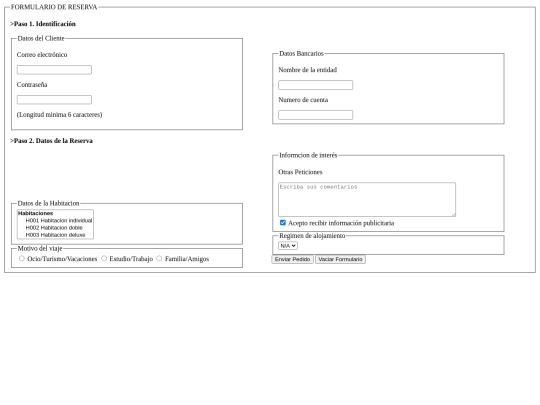This screenshot has height=405, width=540.
Task: Click the Otras Peticiones label
Action: coord(300,172)
